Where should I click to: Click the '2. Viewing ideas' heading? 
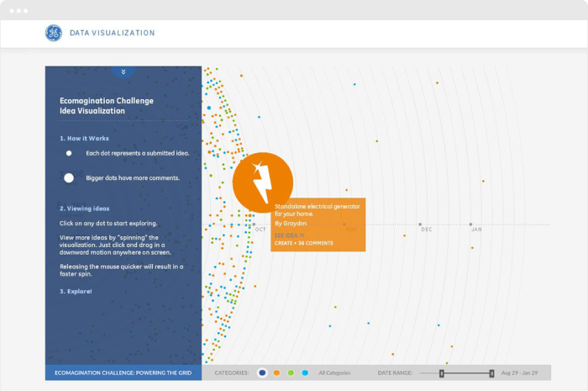click(x=84, y=209)
